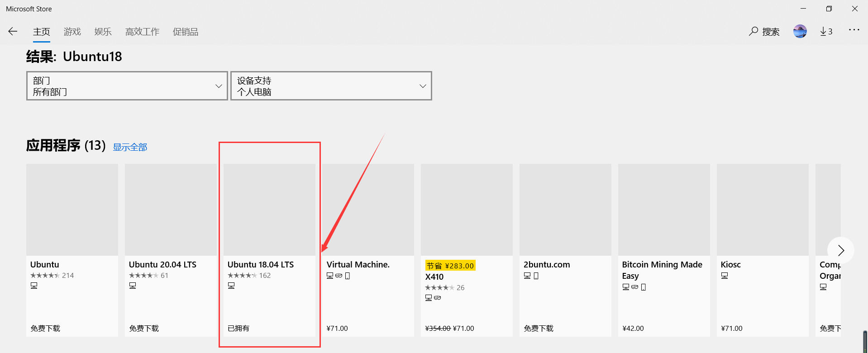Open the Ubuntu 20.04 LTS thumbnail

pyautogui.click(x=171, y=210)
